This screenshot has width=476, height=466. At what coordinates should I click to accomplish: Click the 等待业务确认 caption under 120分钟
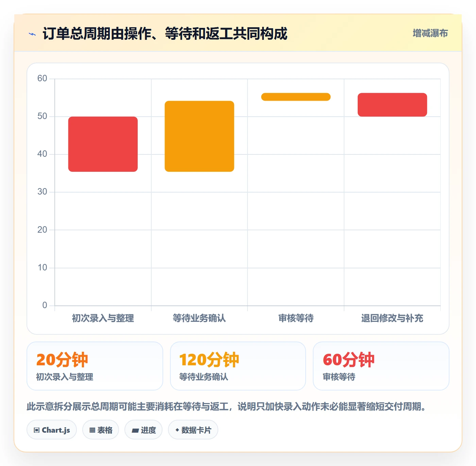tap(204, 377)
